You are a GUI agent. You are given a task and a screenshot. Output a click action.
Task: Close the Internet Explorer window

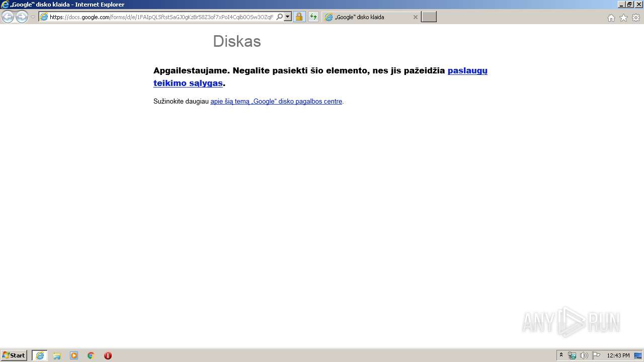click(638, 5)
